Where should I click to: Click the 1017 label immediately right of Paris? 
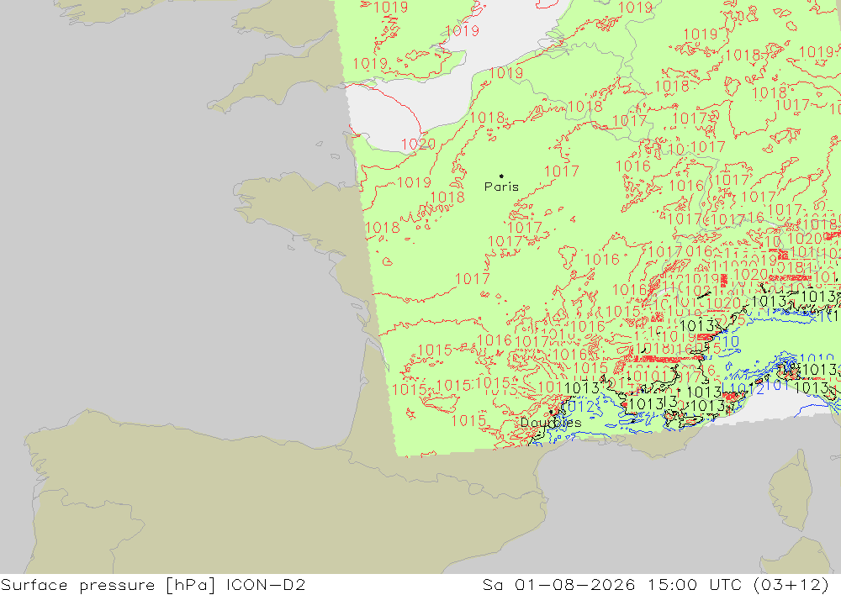click(x=562, y=171)
